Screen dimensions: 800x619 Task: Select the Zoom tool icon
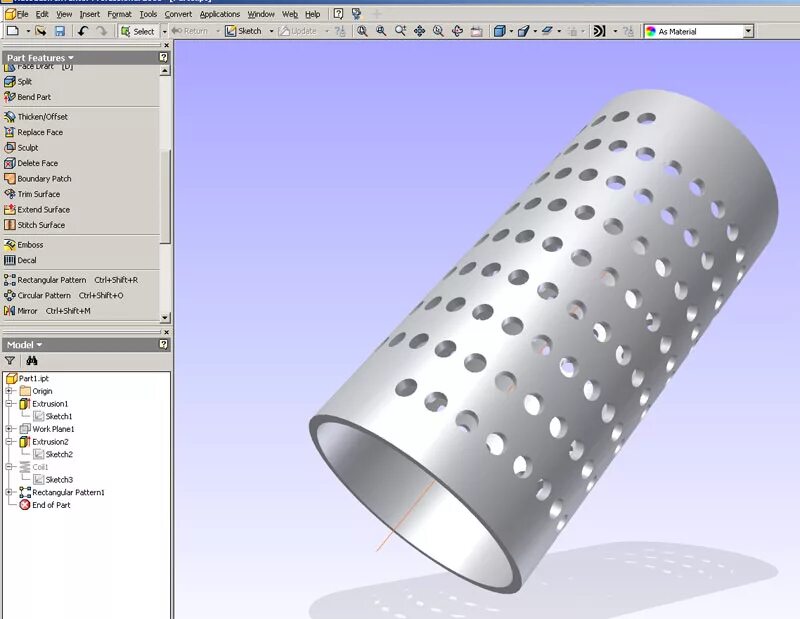click(x=401, y=31)
